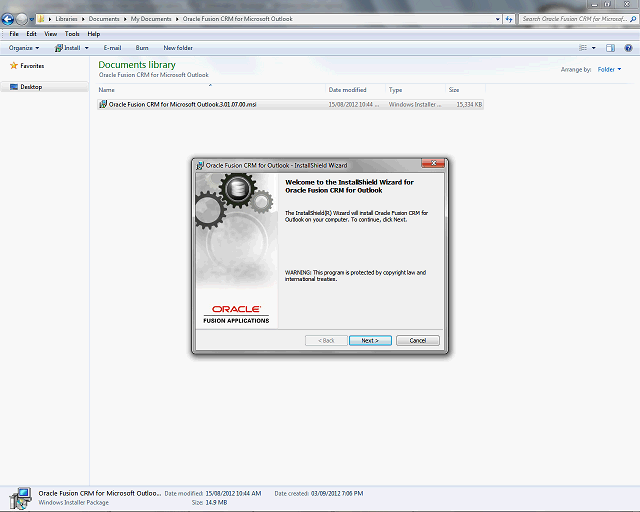The image size is (640, 512).
Task: Click Burn in the toolbar
Action: (142, 48)
